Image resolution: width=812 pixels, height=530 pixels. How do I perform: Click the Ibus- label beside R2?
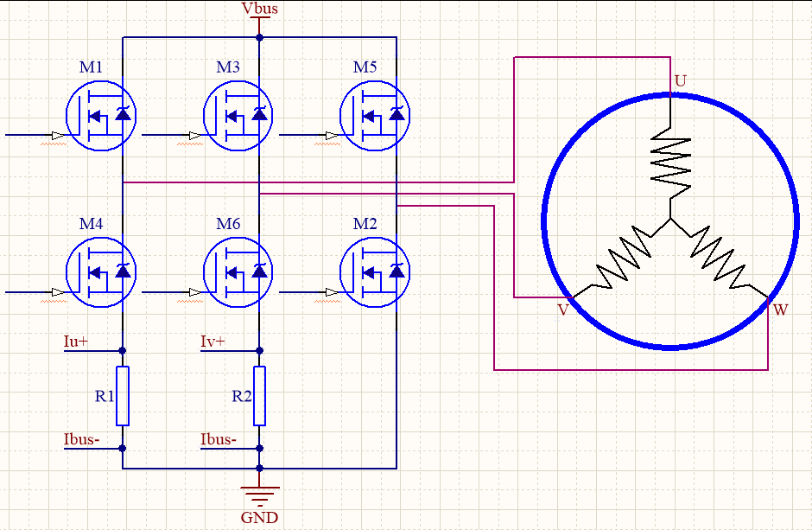click(x=219, y=439)
